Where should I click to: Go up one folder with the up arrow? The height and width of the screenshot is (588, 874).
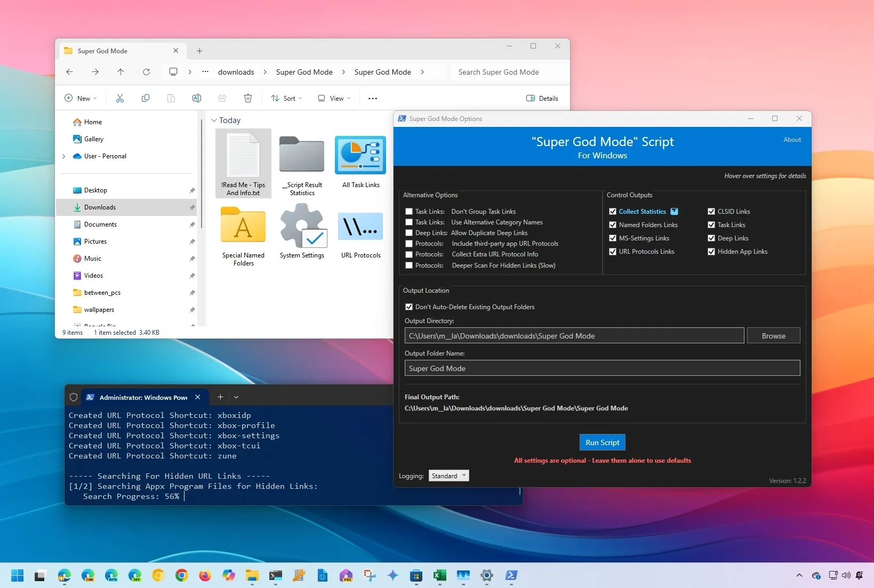pyautogui.click(x=121, y=72)
